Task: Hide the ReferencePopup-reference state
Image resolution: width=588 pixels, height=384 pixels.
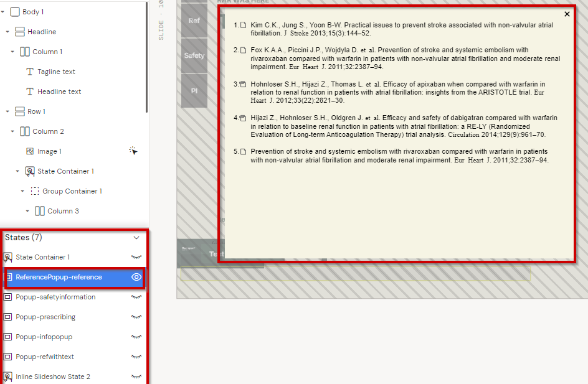Action: tap(136, 277)
